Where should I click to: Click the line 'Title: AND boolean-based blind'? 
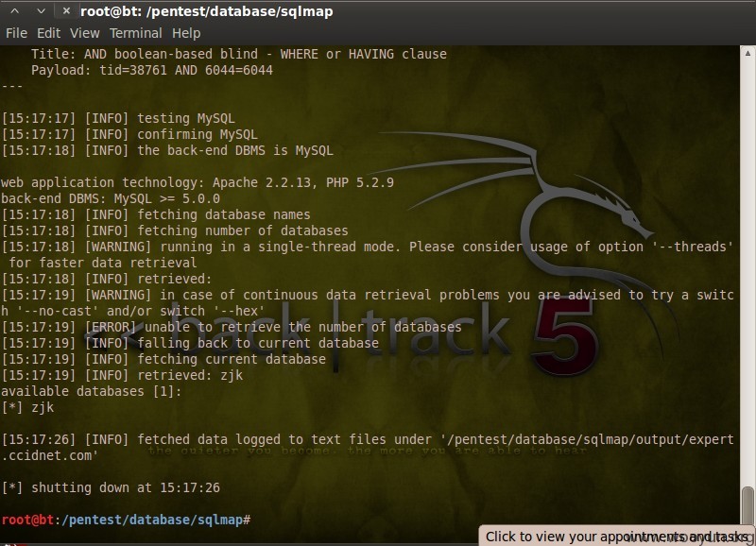tap(239, 54)
